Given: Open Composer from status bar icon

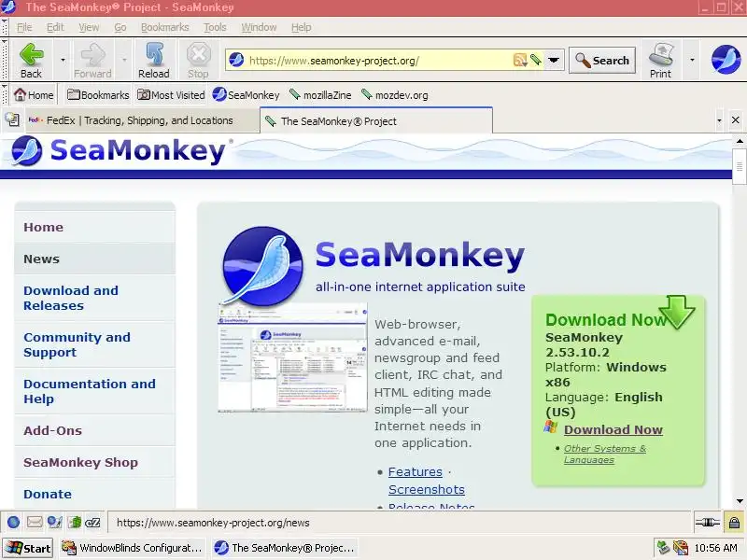Looking at the screenshot, I should pos(54,523).
